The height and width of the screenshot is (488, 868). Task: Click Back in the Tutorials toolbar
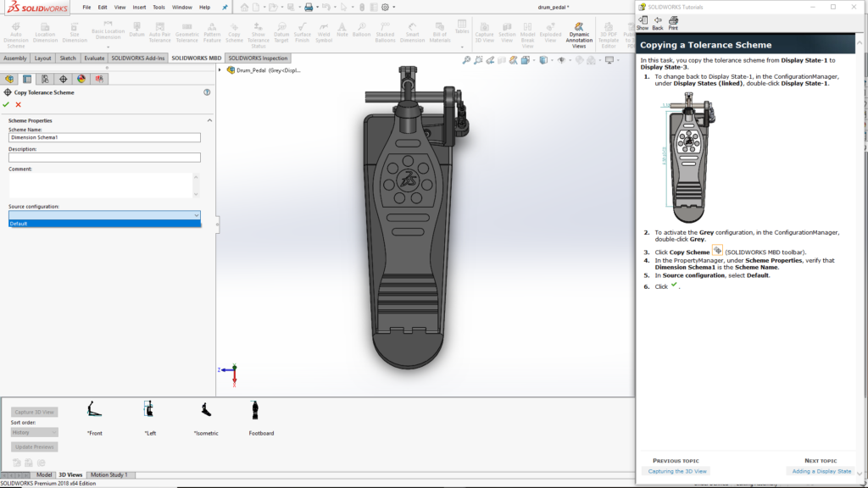pyautogui.click(x=658, y=23)
